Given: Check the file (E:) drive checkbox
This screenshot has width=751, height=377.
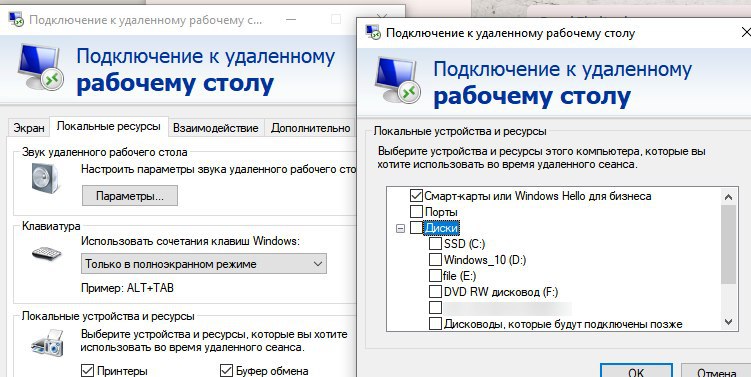Looking at the screenshot, I should click(435, 275).
